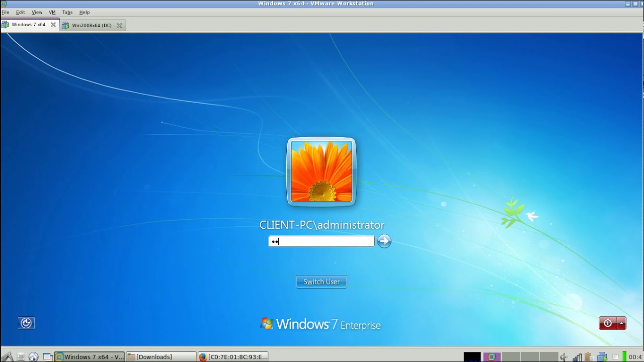Screen dimensions: 644x362
Task: Click the network signal tray icon
Action: pyautogui.click(x=577, y=357)
